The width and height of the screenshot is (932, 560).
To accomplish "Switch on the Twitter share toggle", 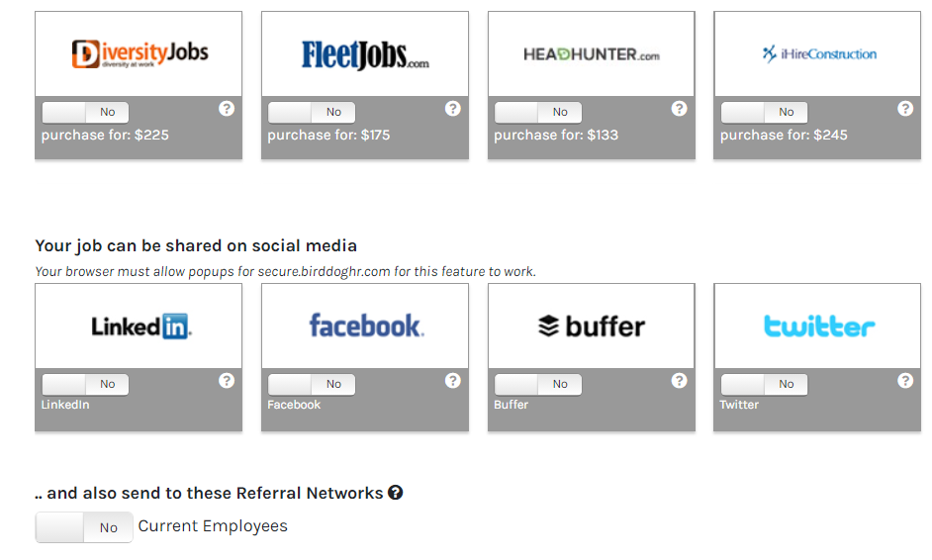I will [765, 384].
